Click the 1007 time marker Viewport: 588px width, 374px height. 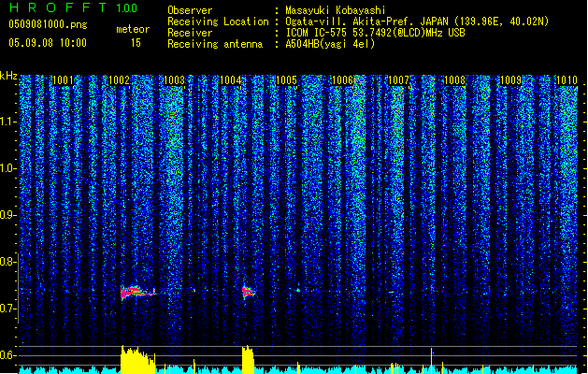[398, 80]
